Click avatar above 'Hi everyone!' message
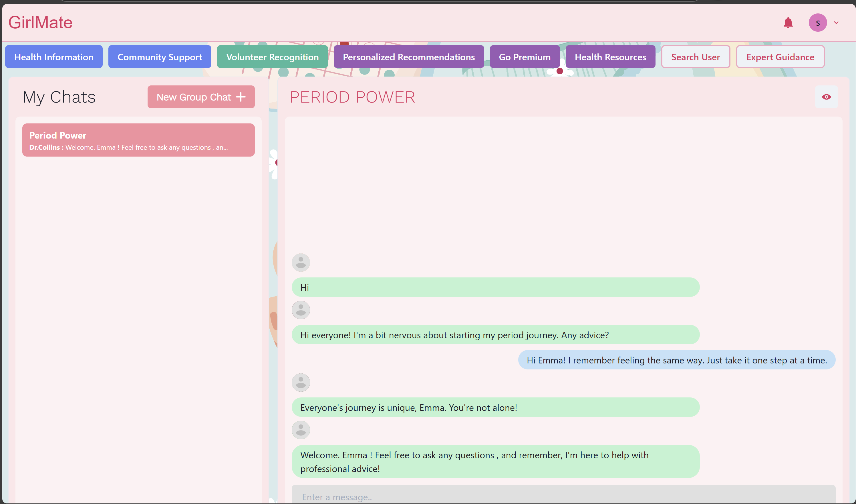 [301, 310]
